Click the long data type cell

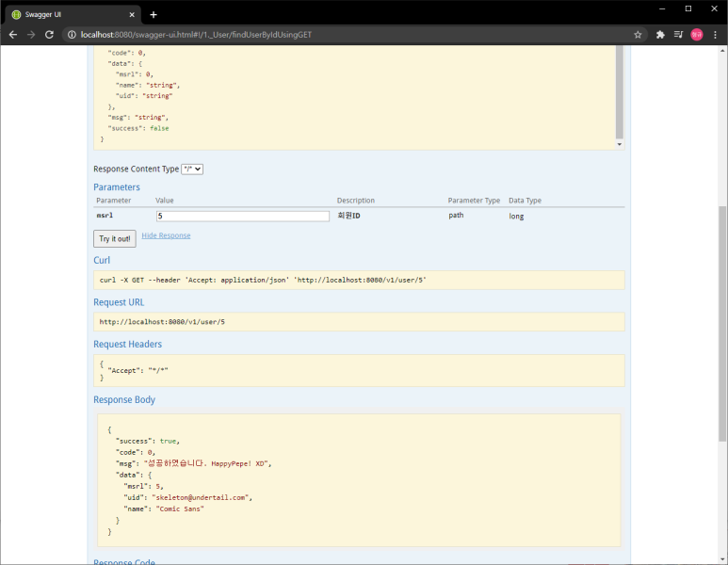[x=516, y=216]
